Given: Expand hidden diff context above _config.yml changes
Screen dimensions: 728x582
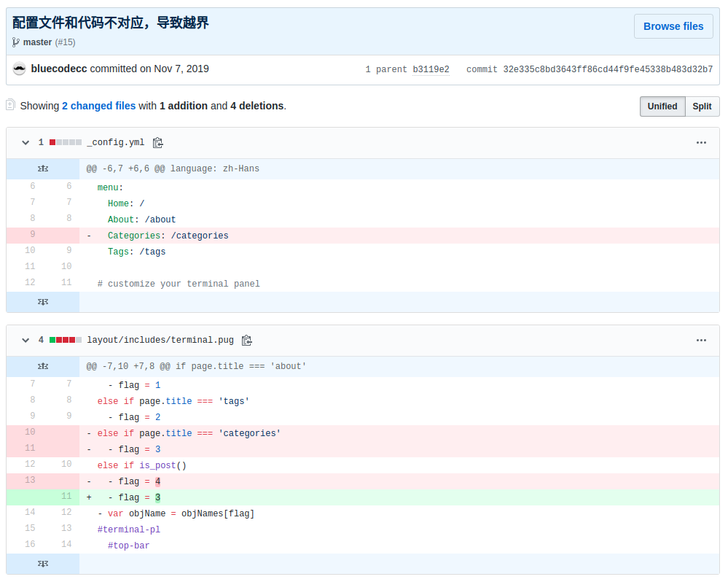Looking at the screenshot, I should [x=42, y=168].
